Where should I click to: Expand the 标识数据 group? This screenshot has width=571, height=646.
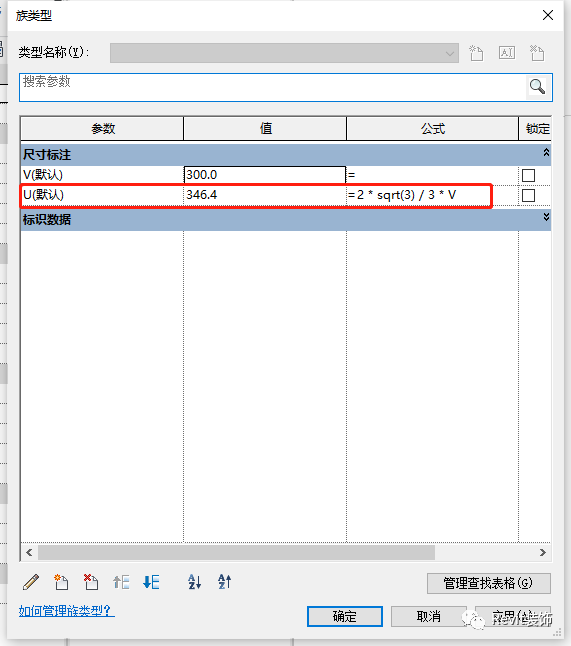[x=546, y=217]
